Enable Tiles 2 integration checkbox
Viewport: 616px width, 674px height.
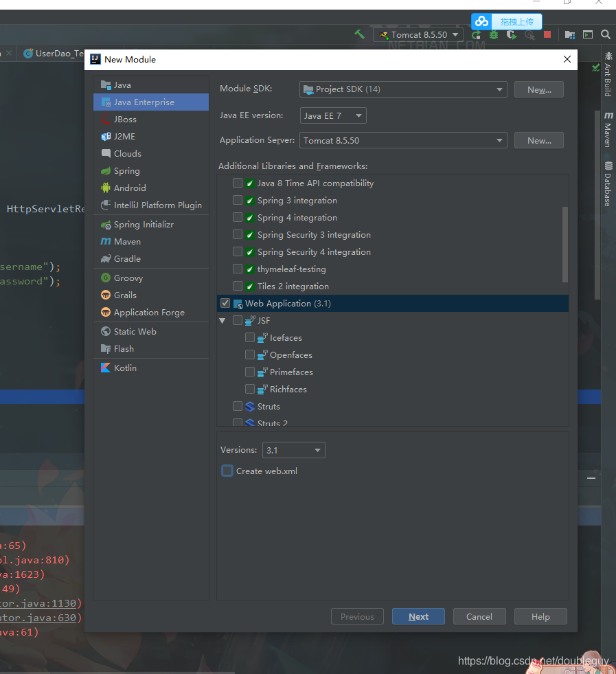(x=238, y=287)
